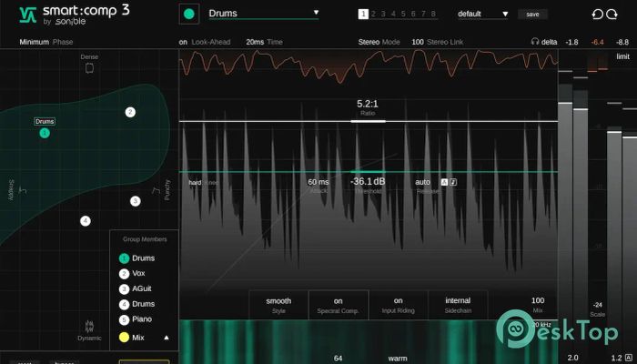Screen dimensions: 637x364
Task: Click node 4 on the character grid
Action: point(86,221)
